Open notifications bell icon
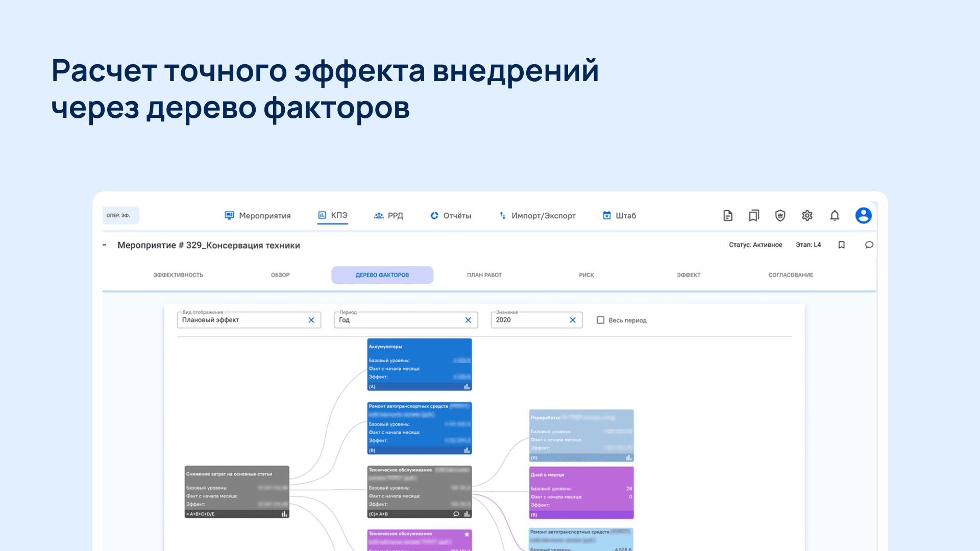980x551 pixels. pos(835,216)
